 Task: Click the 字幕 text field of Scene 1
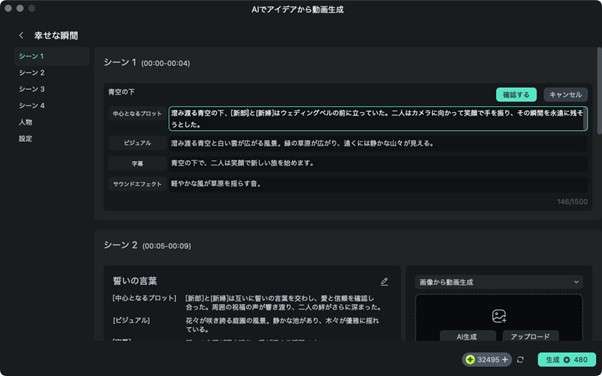pyautogui.click(x=378, y=163)
